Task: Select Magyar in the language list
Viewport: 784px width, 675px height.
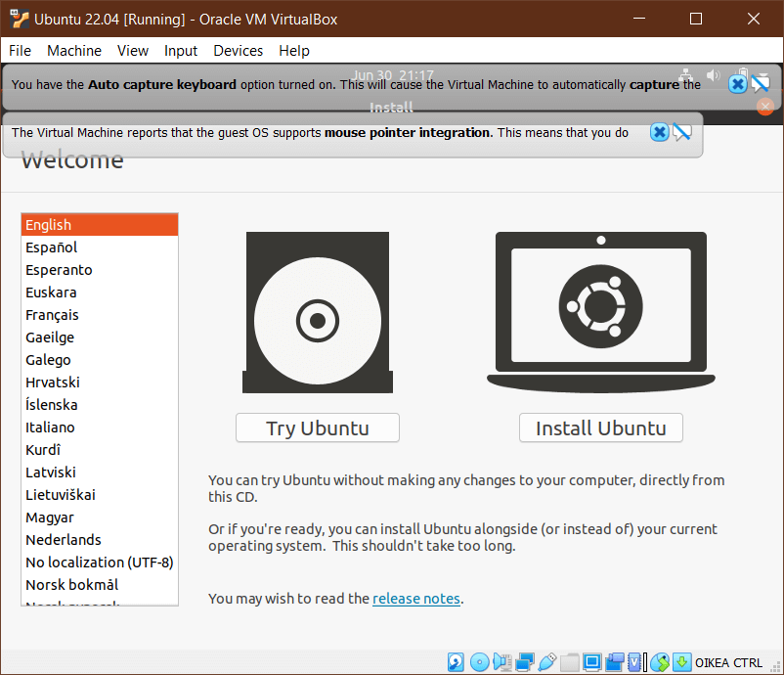Action: click(100, 517)
